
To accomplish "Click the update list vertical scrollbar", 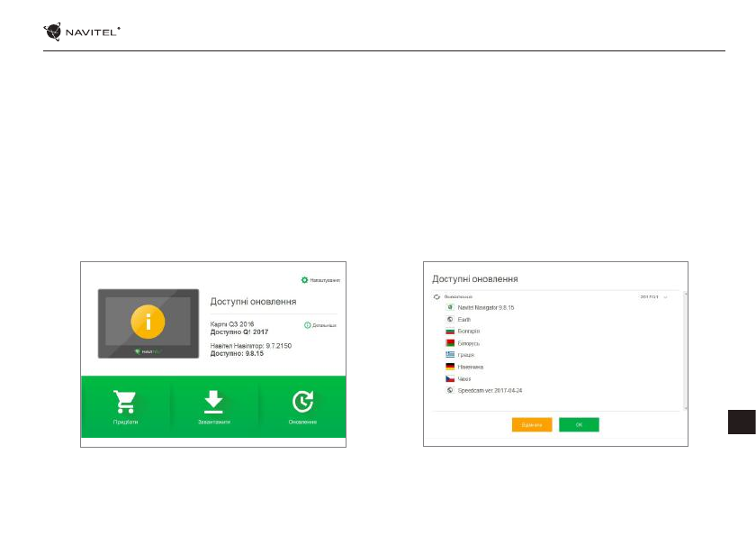I will pyautogui.click(x=686, y=350).
